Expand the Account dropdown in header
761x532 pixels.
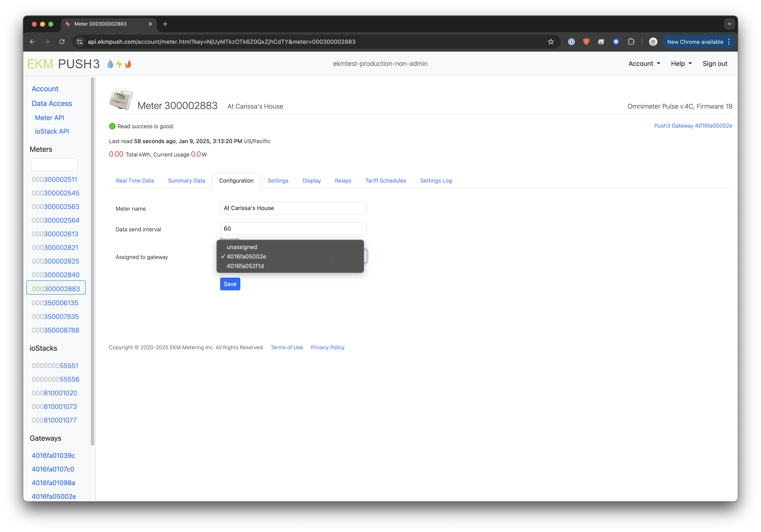[644, 64]
